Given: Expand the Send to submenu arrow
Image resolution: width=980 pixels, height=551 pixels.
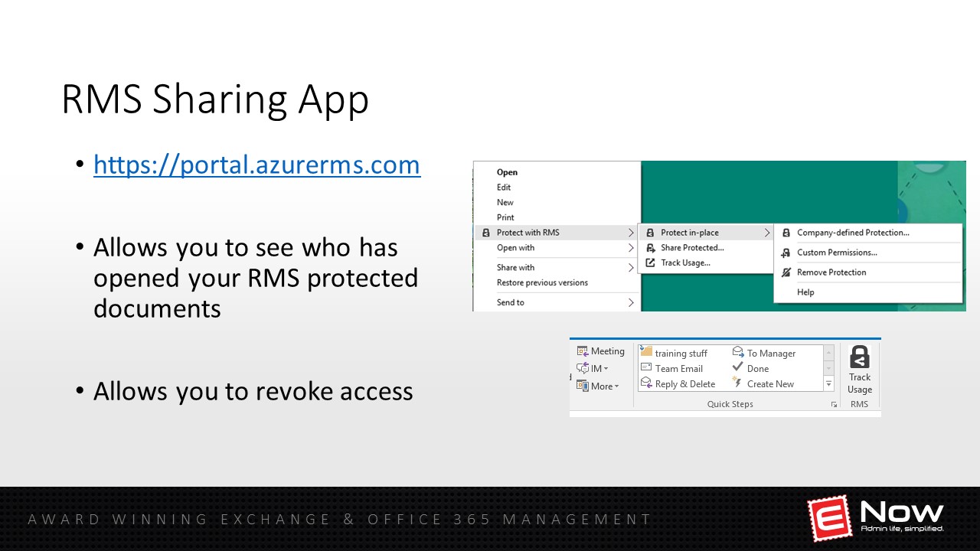Looking at the screenshot, I should (x=631, y=303).
